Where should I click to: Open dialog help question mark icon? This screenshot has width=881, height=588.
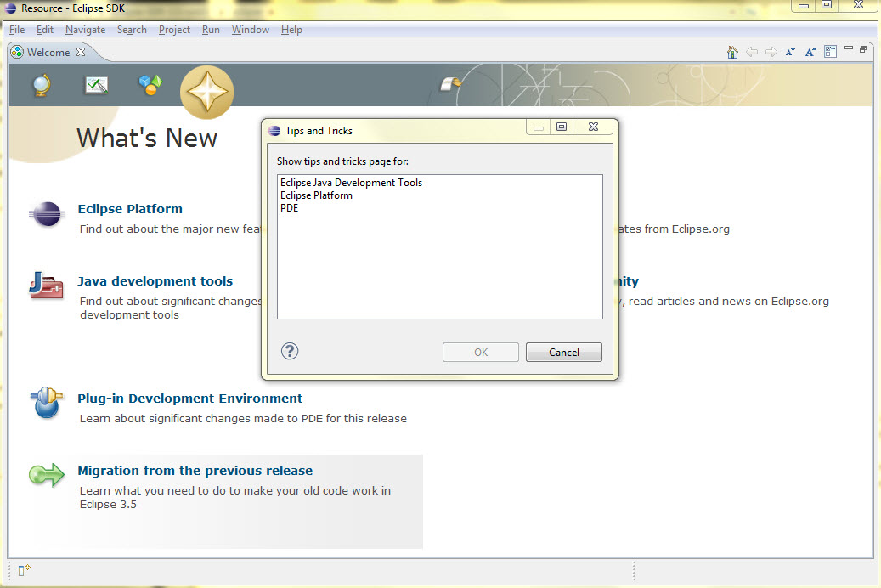click(290, 351)
